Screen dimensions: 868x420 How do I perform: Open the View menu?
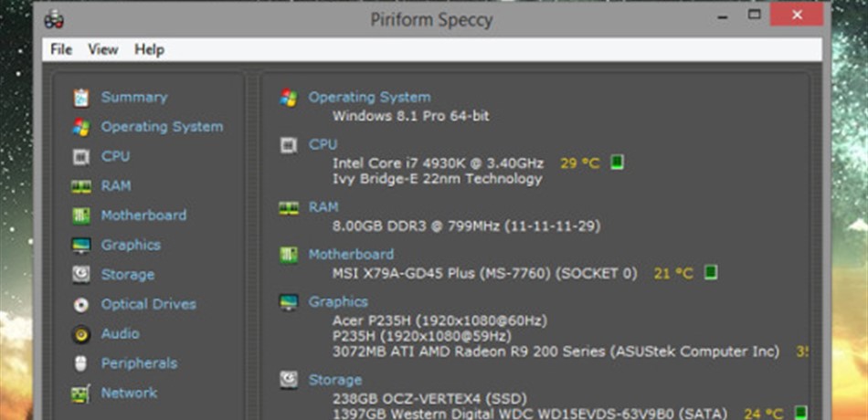pyautogui.click(x=102, y=49)
